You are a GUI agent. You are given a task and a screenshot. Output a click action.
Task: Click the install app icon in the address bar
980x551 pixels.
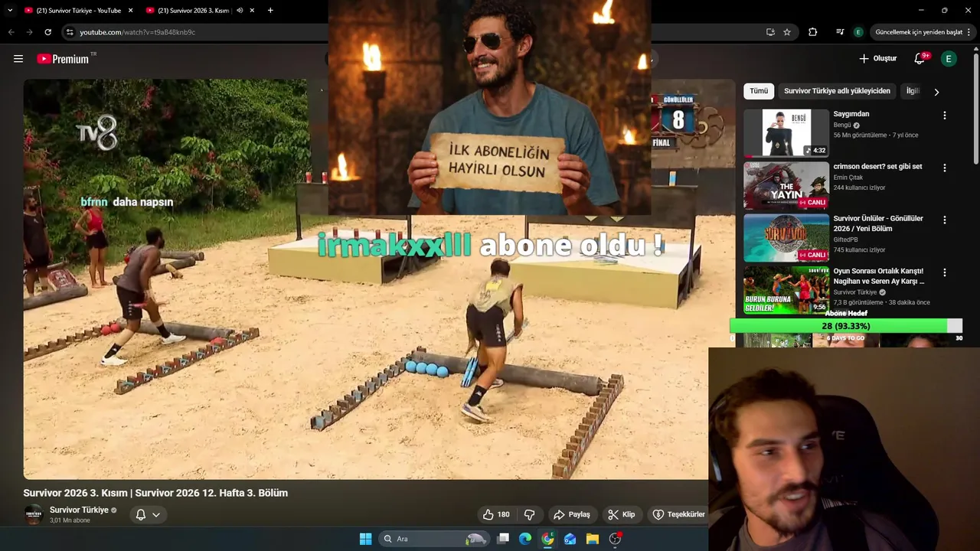[770, 32]
